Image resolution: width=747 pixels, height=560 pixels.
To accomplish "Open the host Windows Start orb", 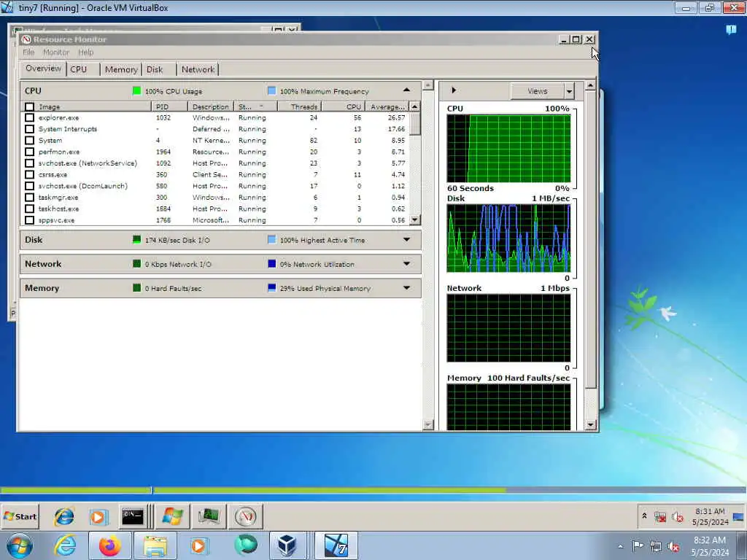I will (x=18, y=545).
